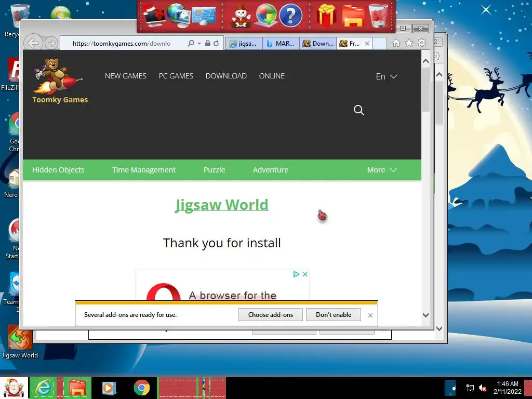Open the browser home icon

[x=396, y=43]
